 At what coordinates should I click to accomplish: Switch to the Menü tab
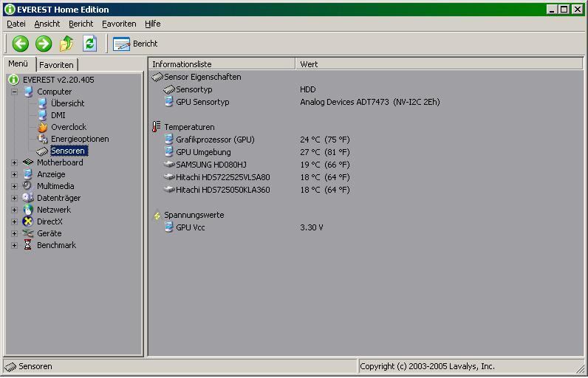[x=18, y=63]
